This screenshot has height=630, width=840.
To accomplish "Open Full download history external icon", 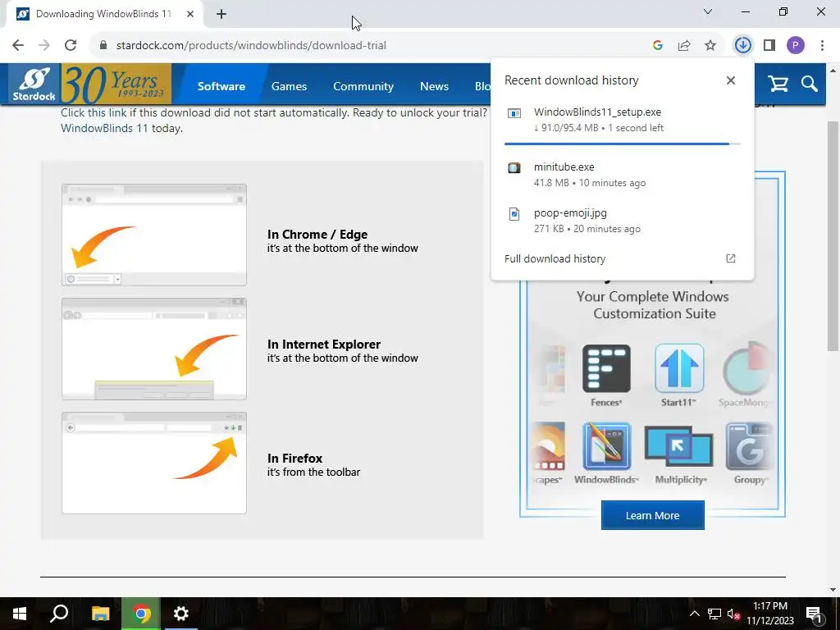I will point(731,258).
